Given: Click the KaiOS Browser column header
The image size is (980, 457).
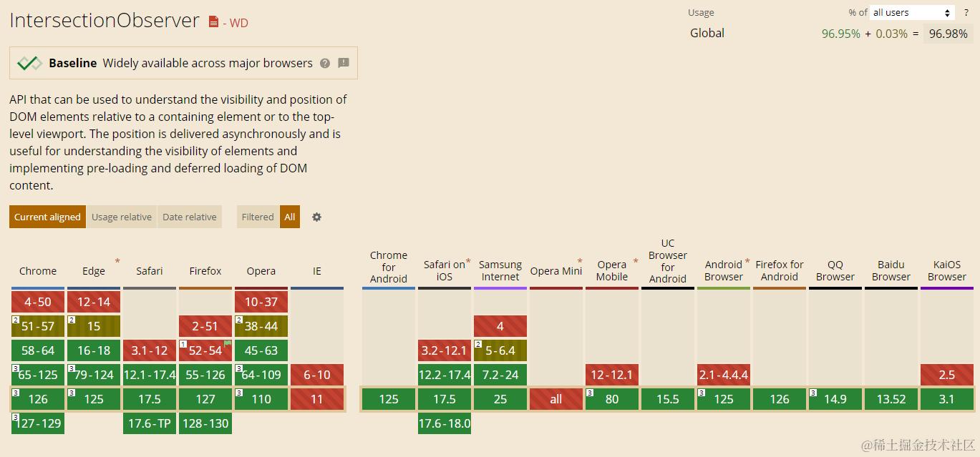Looking at the screenshot, I should tap(947, 270).
